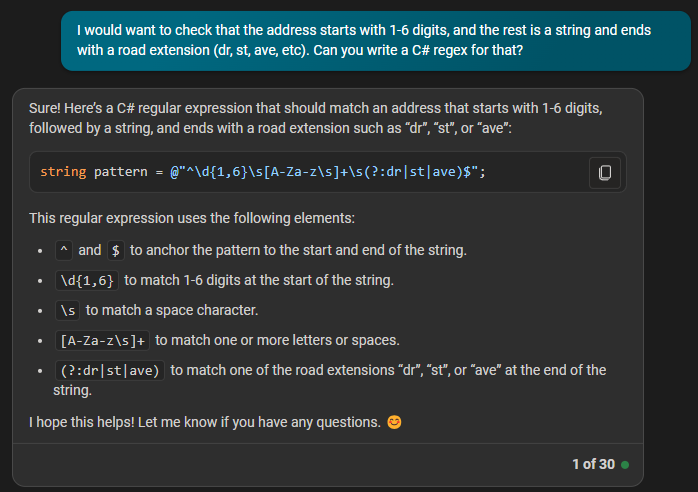Click 'to match a space character' bullet

tap(172, 310)
